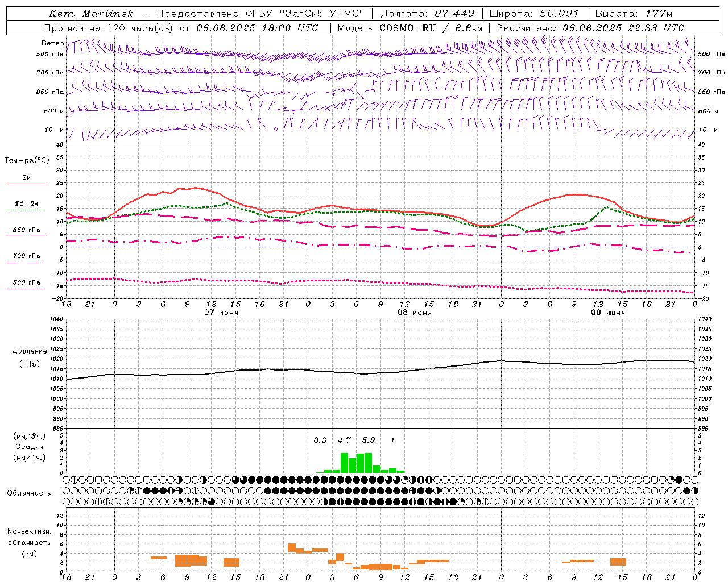
Task: Click the Kem_Mariinsk station title
Action: [91, 14]
